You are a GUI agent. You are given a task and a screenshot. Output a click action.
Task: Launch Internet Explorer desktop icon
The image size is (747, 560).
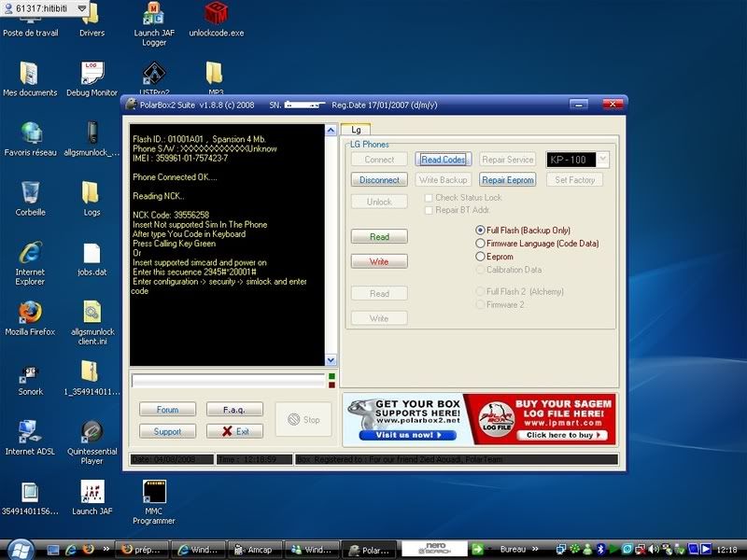click(30, 263)
